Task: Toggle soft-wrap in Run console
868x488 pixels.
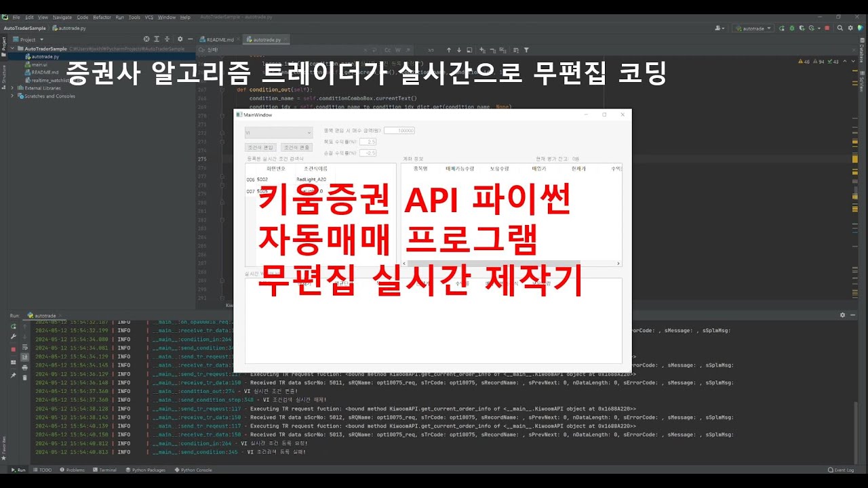Action: tap(25, 346)
